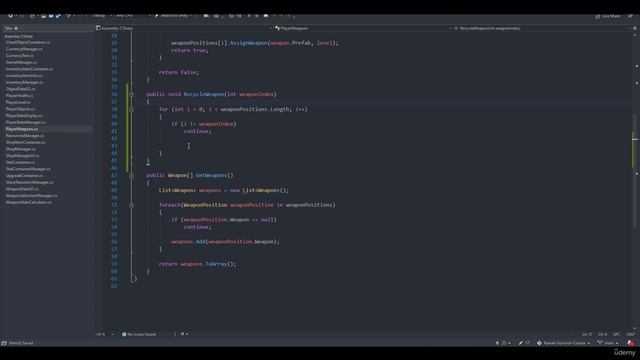Open PlayerWeapons.cs in the file list
640x360 pixels.
(22, 129)
